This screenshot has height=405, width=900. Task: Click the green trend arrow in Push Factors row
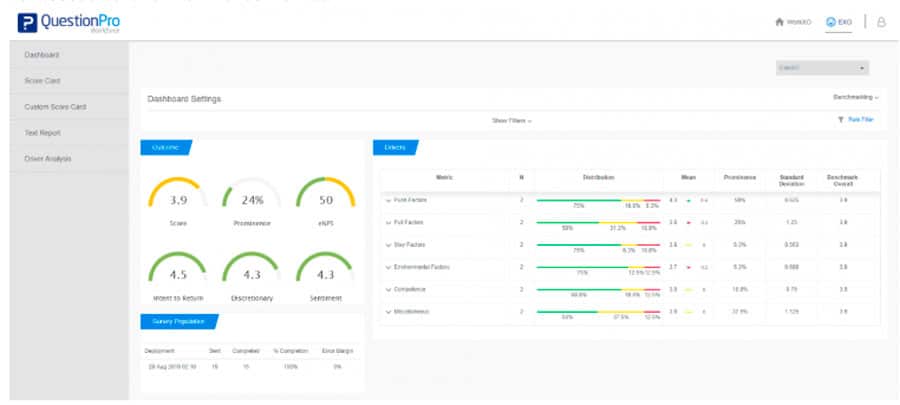point(689,200)
